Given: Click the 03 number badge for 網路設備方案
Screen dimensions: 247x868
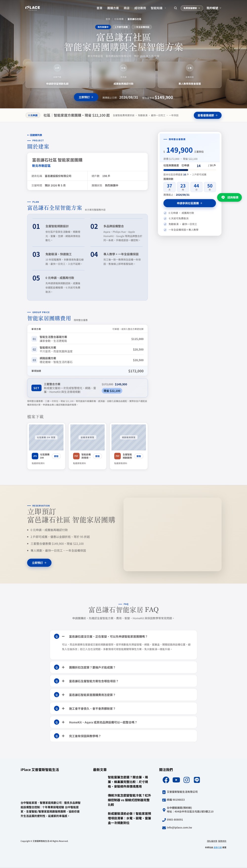Looking at the screenshot, I should coord(34,360).
